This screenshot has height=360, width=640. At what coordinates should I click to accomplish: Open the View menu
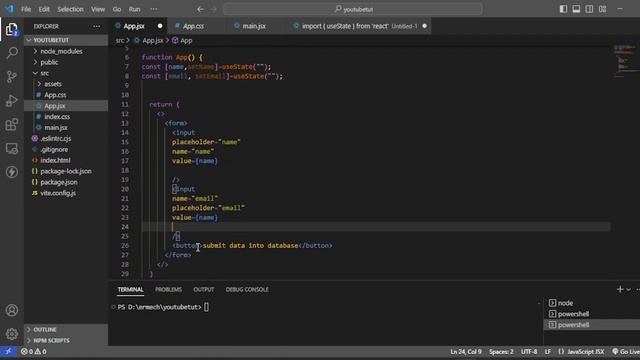click(98, 9)
